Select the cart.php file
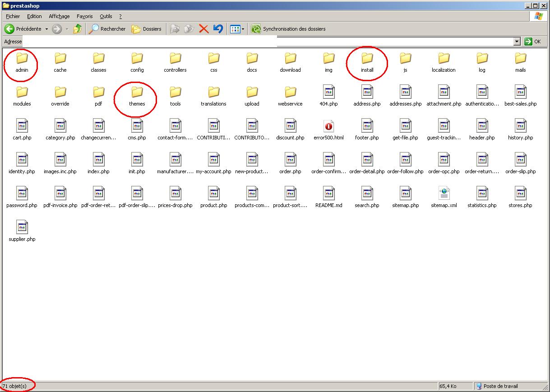The height and width of the screenshot is (392, 550). [22, 130]
